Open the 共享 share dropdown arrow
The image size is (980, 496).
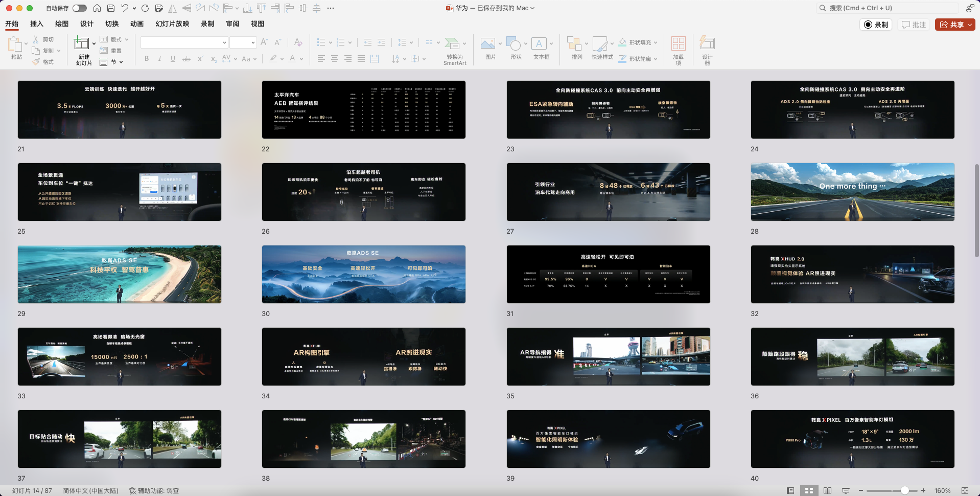click(x=970, y=25)
